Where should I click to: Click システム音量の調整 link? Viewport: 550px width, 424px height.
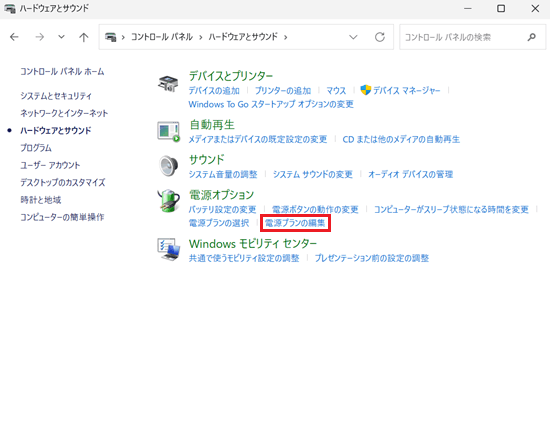[x=223, y=174]
